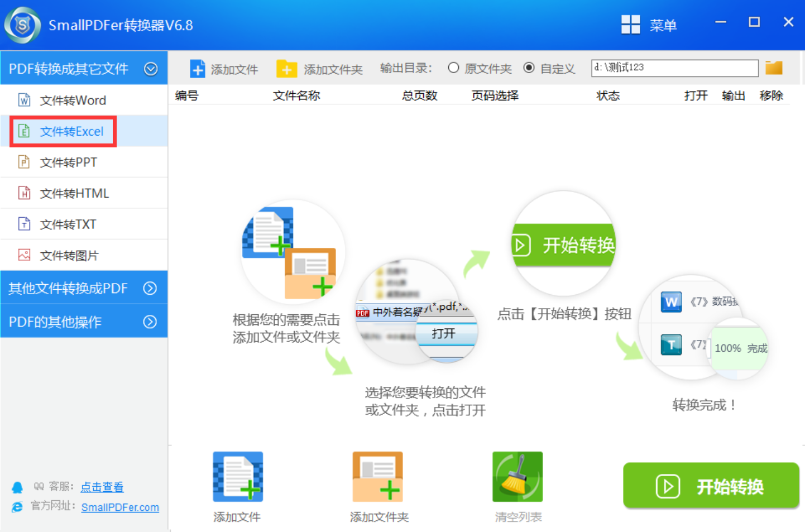Click the PPT icon beside 文件转PPT
This screenshot has height=532, width=805.
[24, 162]
